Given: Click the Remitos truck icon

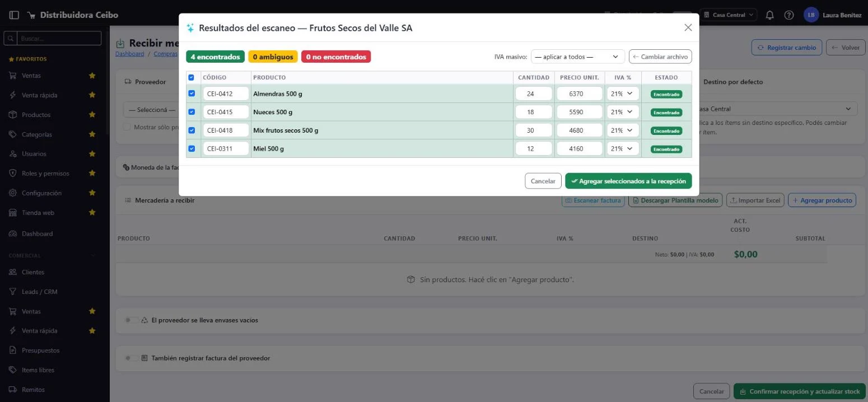Looking at the screenshot, I should tap(12, 390).
